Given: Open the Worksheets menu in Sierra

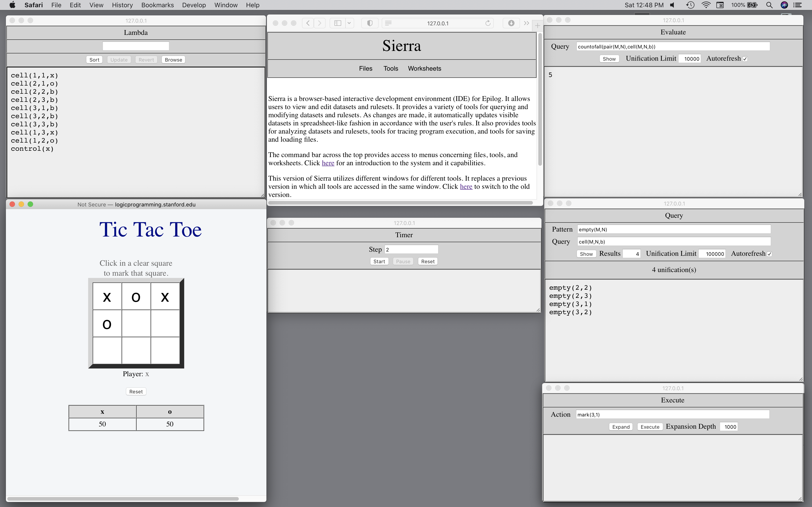Looking at the screenshot, I should 424,68.
